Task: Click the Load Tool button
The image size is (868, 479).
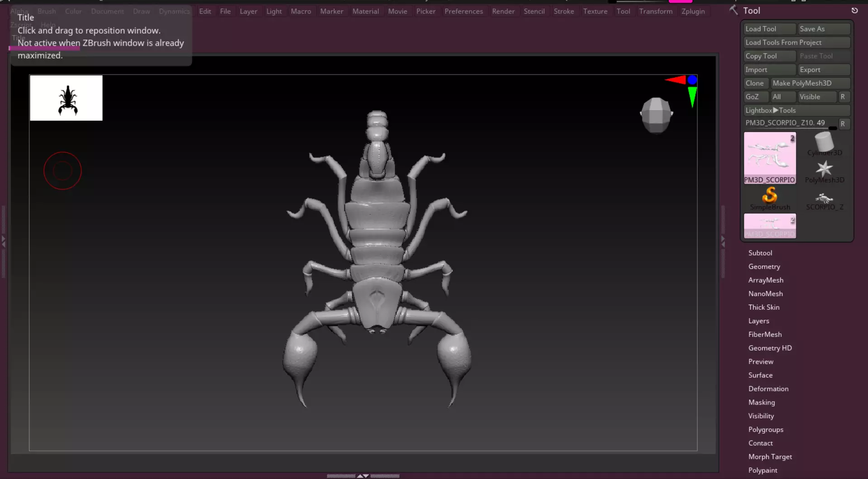Action: [769, 29]
